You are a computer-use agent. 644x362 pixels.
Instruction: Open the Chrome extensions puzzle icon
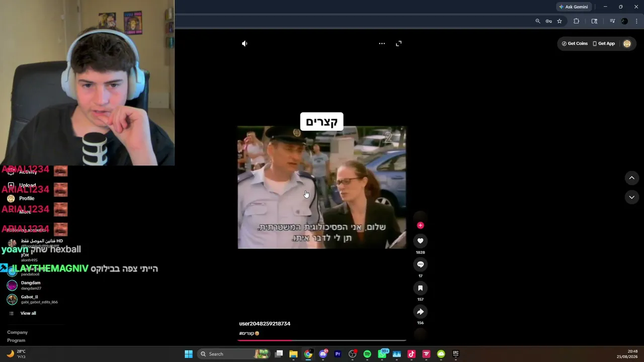tap(576, 21)
